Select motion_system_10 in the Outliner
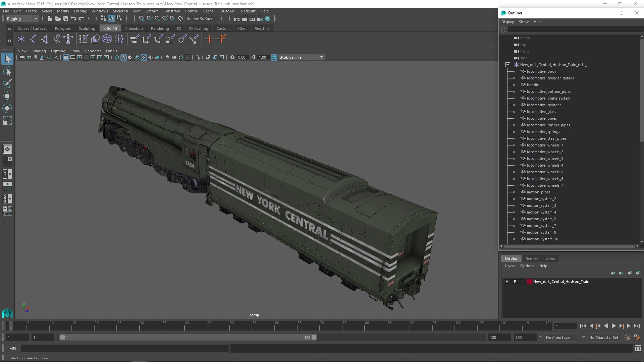644x362 pixels. [x=542, y=239]
